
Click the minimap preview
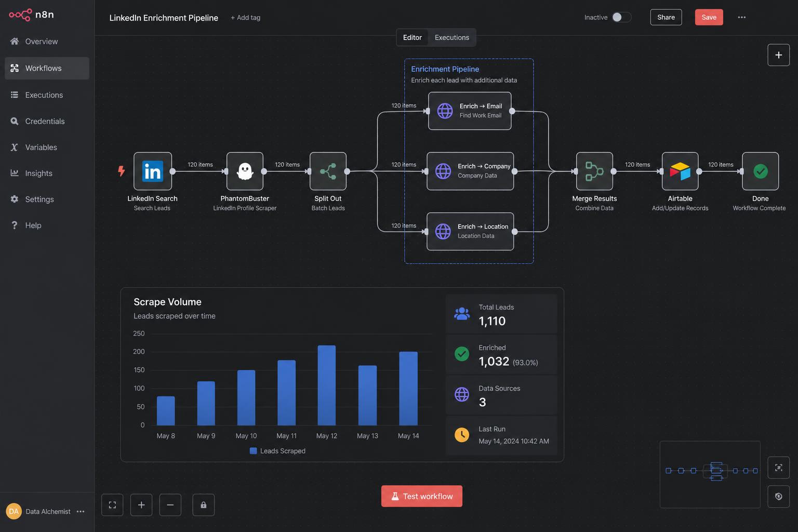pyautogui.click(x=710, y=474)
